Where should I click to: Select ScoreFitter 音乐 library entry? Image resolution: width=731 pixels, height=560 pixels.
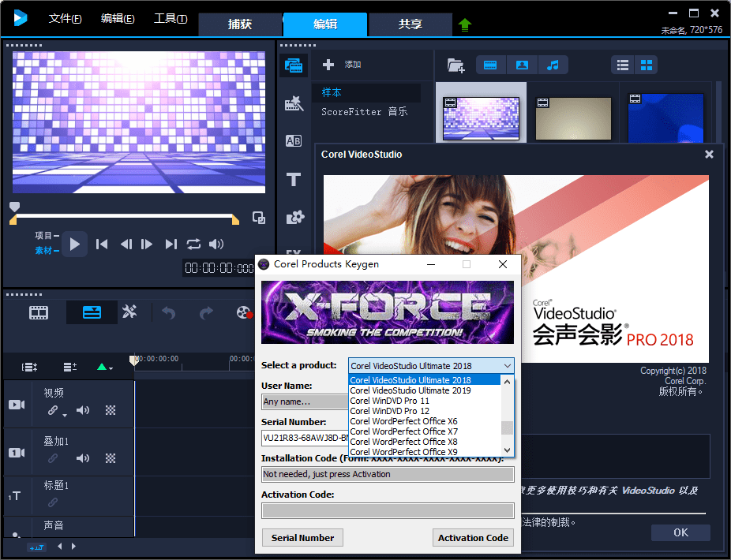click(365, 111)
